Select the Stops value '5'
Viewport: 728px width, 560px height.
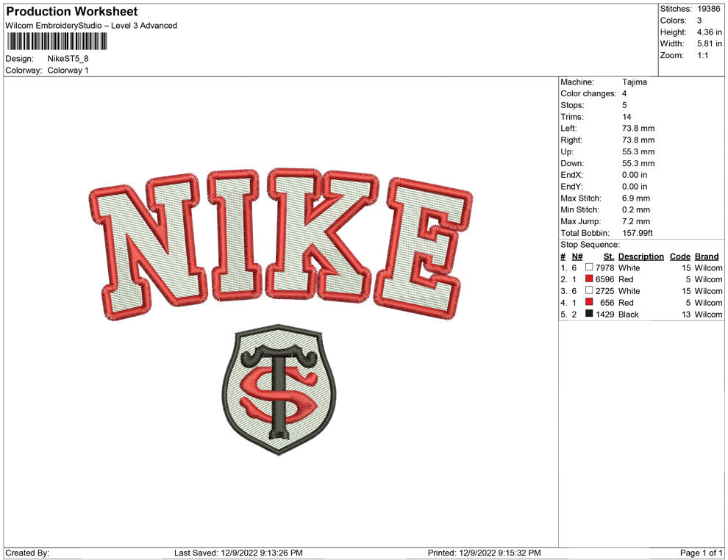(x=624, y=105)
